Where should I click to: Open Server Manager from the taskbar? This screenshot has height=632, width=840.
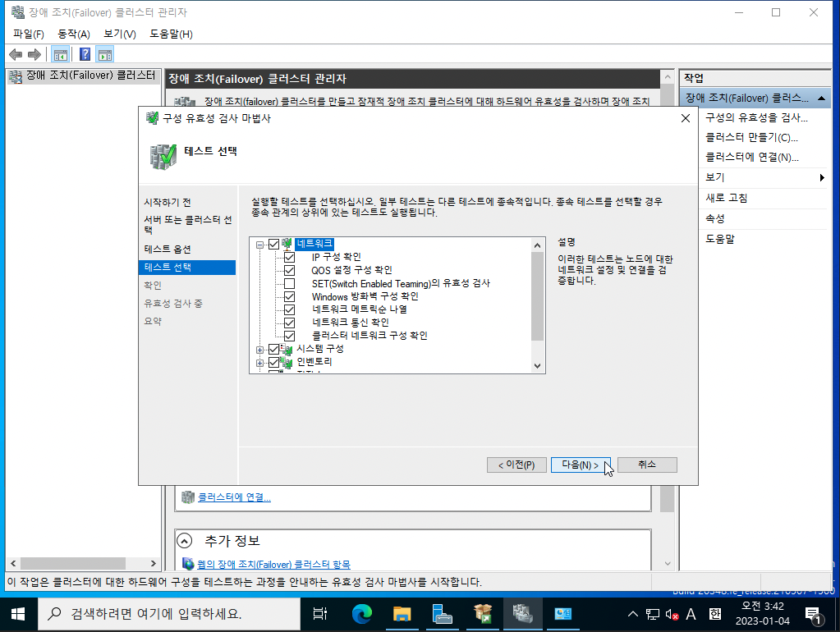coord(443,614)
